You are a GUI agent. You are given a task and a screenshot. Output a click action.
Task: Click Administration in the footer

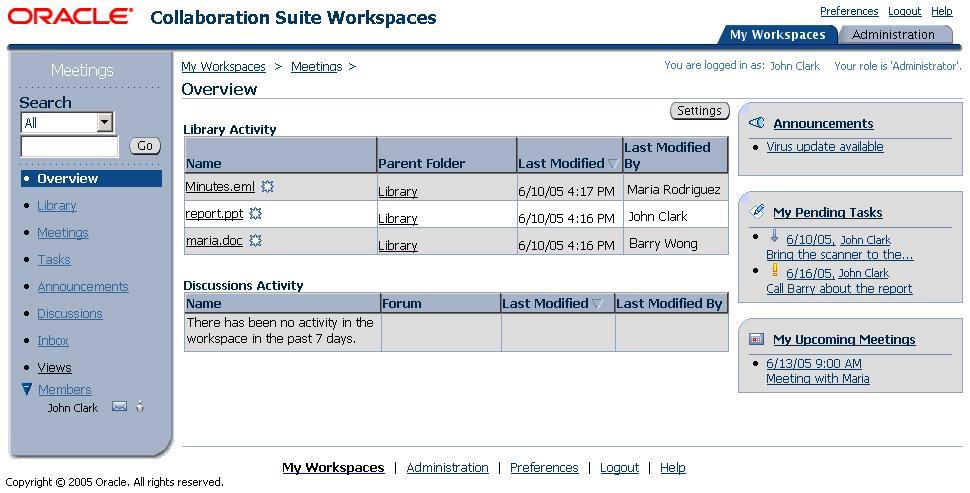pyautogui.click(x=447, y=468)
